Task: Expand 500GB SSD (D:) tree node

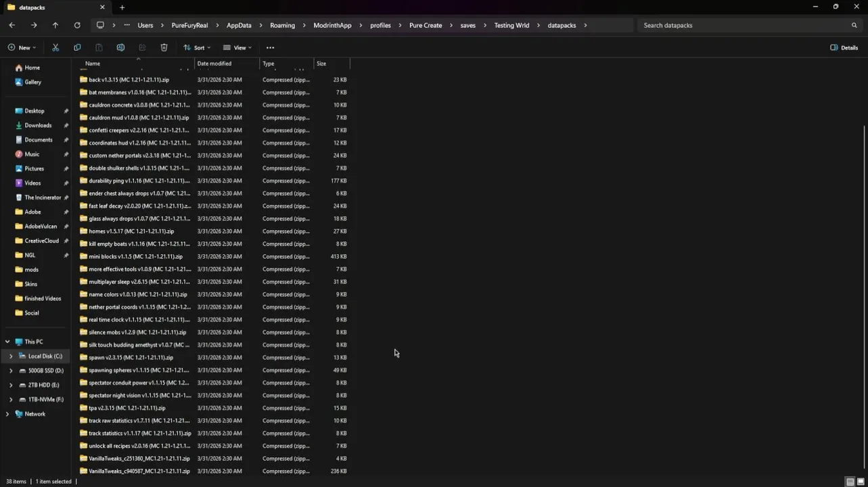Action: coord(11,371)
